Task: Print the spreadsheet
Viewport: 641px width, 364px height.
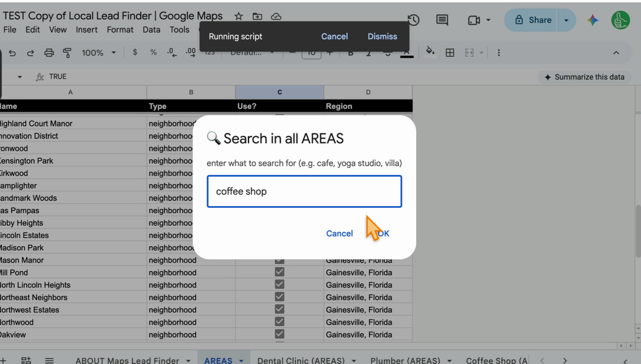Action: (x=49, y=53)
